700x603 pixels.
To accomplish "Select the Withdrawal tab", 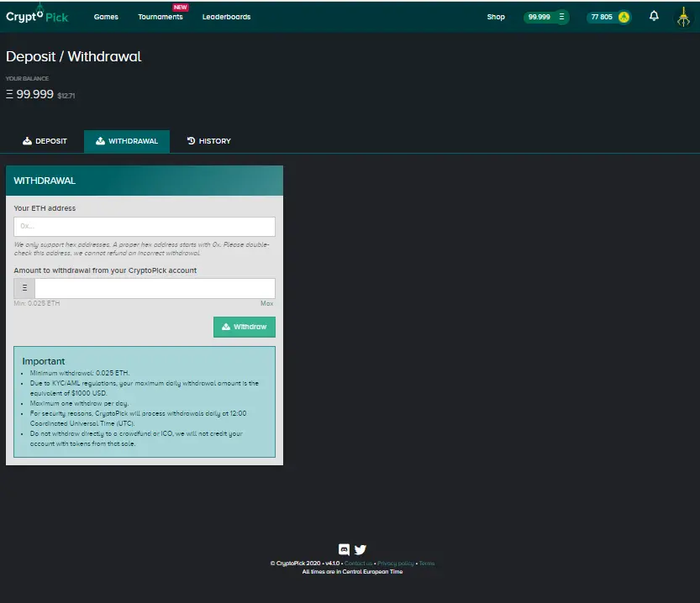I will (127, 141).
